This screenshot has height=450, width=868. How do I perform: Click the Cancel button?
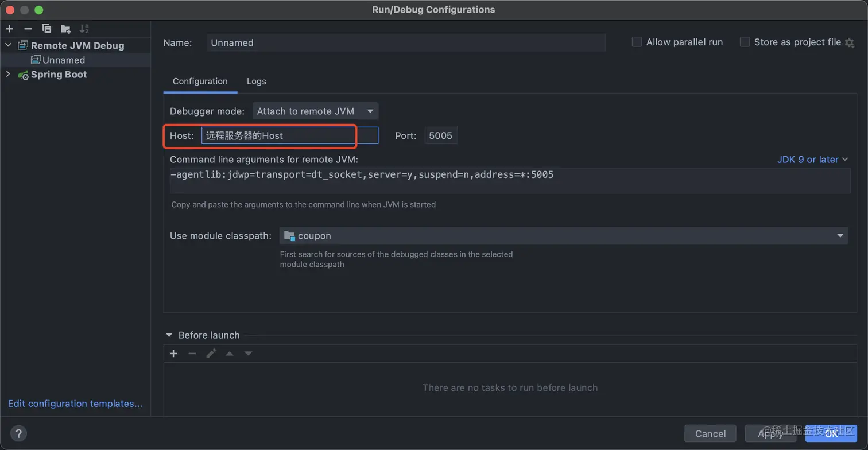710,433
